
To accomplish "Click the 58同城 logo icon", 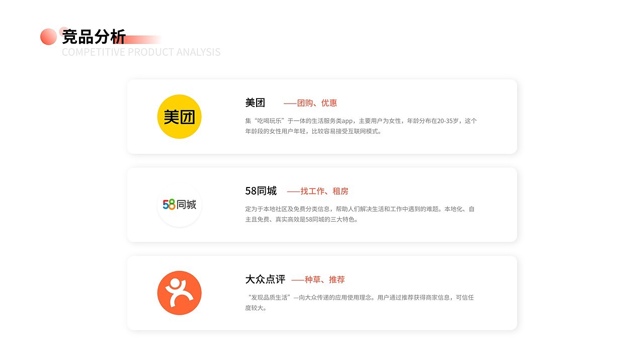I will tap(179, 205).
